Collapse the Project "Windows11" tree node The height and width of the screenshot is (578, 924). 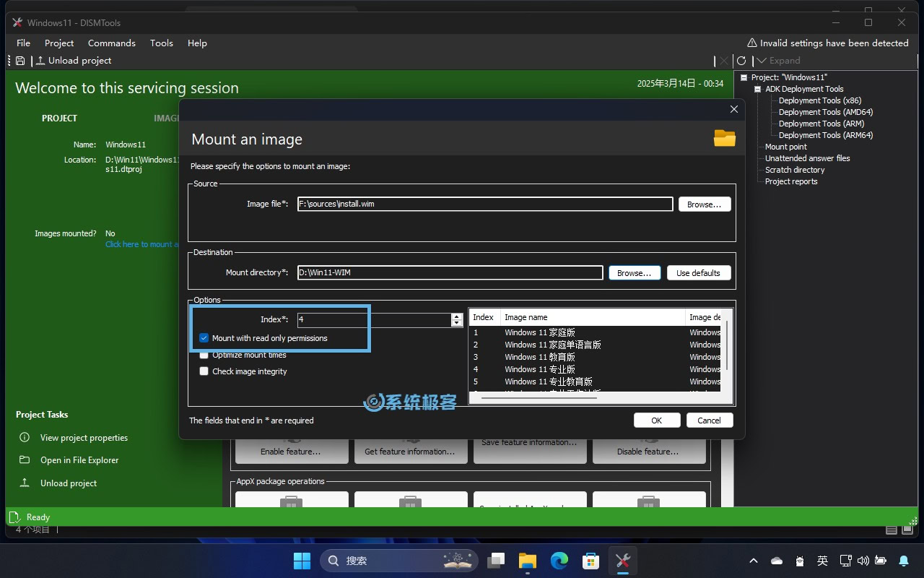(x=744, y=77)
